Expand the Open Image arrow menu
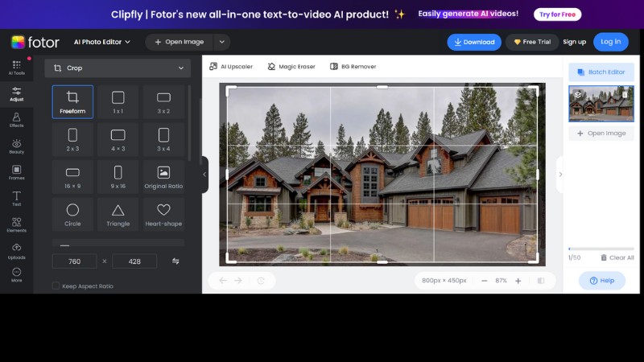Image resolution: width=644 pixels, height=362 pixels. 222,42
